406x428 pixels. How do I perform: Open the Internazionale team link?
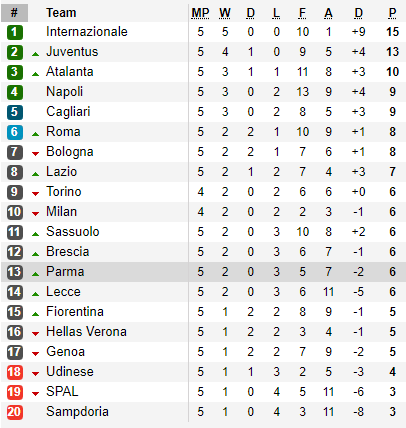[87, 32]
